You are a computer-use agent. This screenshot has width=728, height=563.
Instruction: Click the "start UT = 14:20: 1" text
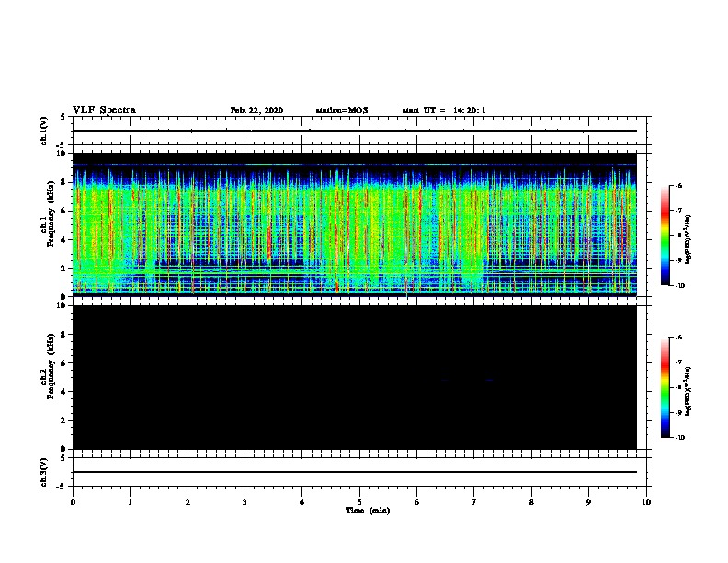(444, 110)
